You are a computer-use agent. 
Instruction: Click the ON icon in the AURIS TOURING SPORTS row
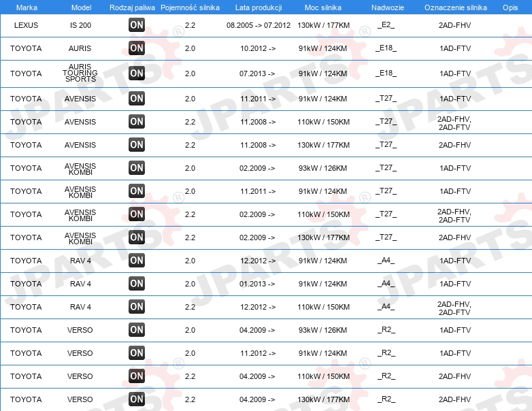(136, 73)
